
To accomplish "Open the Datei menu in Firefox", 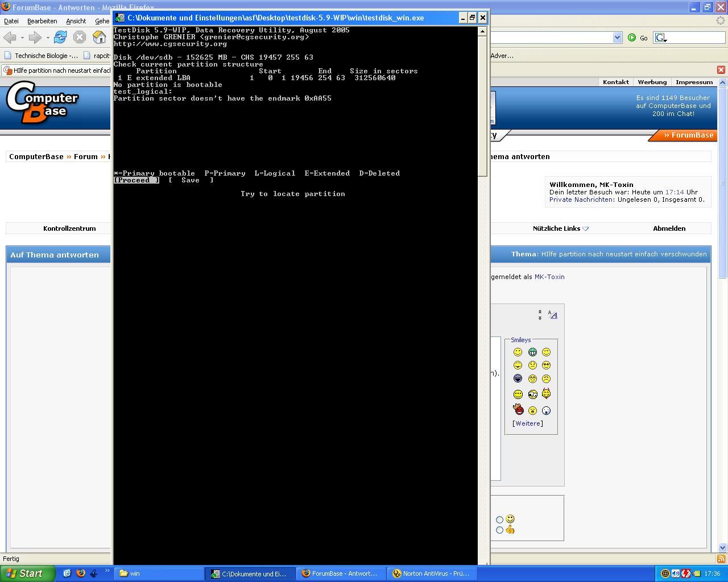I will [11, 21].
